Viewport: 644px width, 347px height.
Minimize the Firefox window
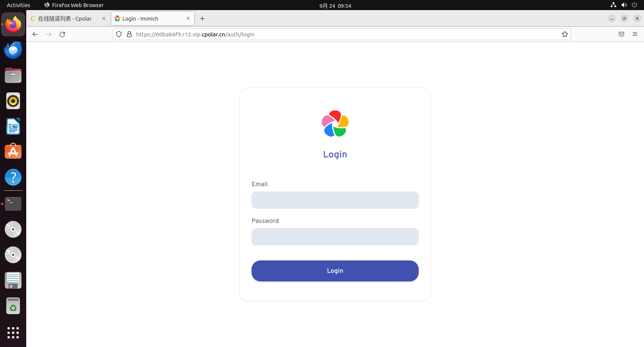[612, 18]
